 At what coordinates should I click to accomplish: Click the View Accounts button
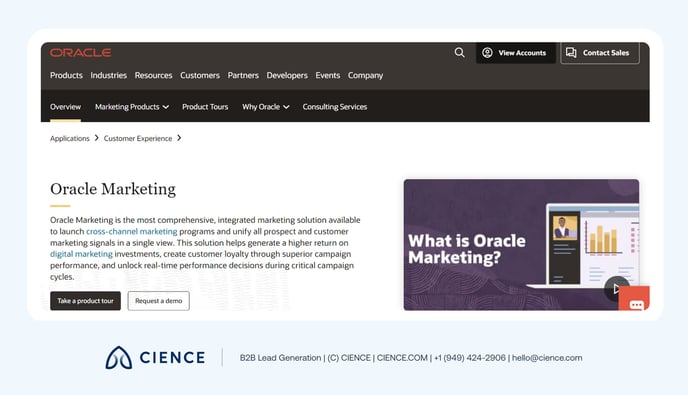click(x=516, y=53)
